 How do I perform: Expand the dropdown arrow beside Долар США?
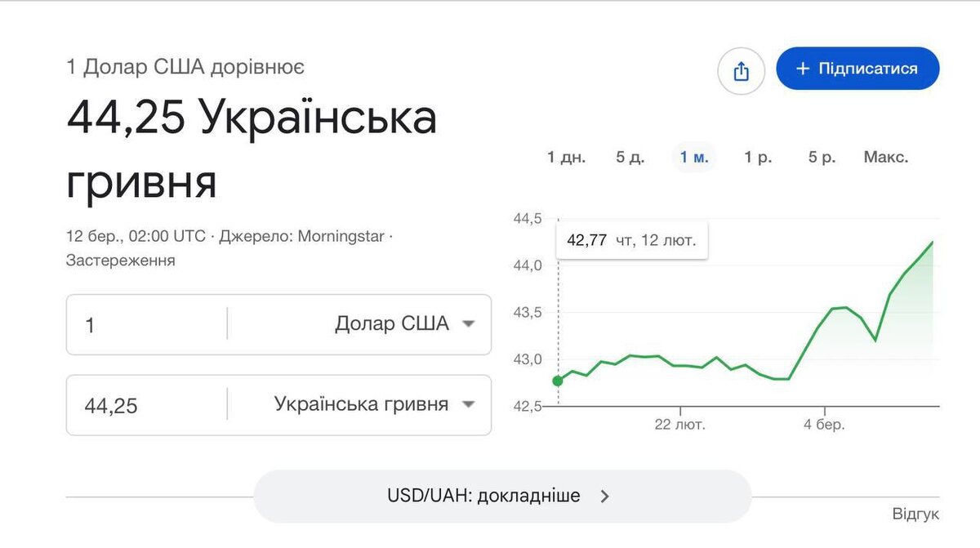470,324
